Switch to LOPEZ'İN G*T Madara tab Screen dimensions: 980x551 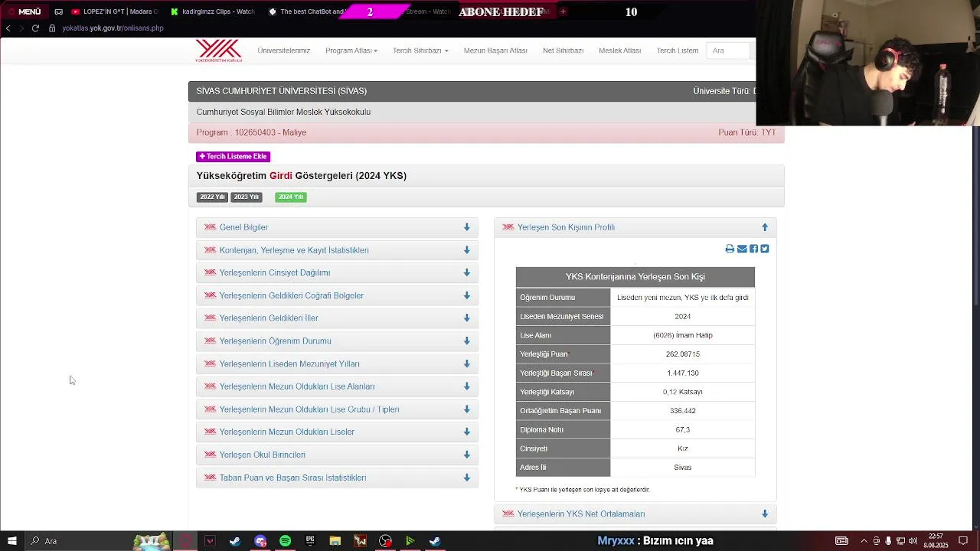tap(115, 11)
